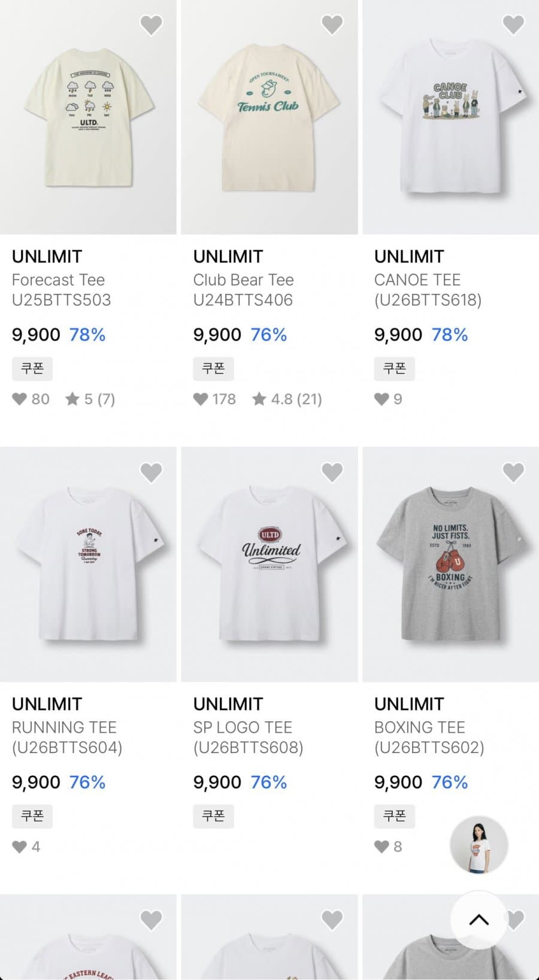Add SP LOGO TEE to wishlist heart
Viewport: 539px width, 980px height.
click(332, 472)
